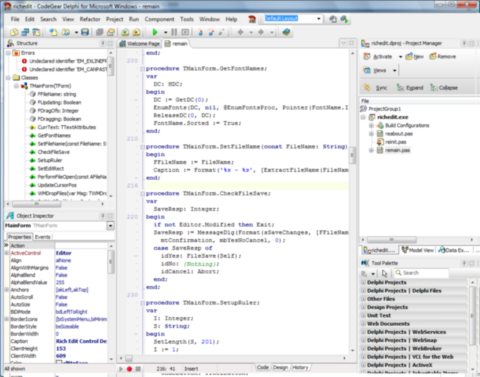This screenshot has height=377, width=480.
Task: Expand the BorderIcons property
Action: pyautogui.click(x=7, y=319)
